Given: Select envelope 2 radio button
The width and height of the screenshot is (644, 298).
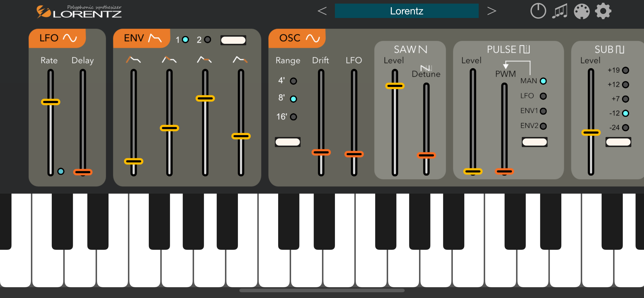Looking at the screenshot, I should tap(207, 40).
